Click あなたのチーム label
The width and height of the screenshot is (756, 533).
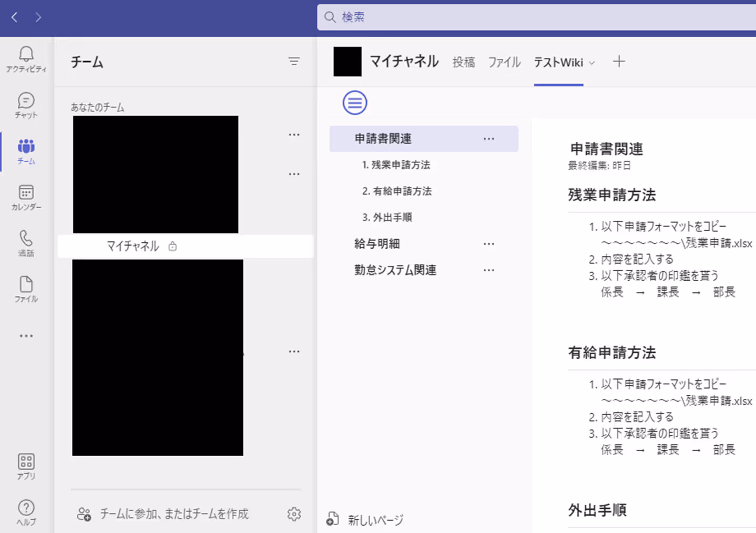click(x=98, y=107)
